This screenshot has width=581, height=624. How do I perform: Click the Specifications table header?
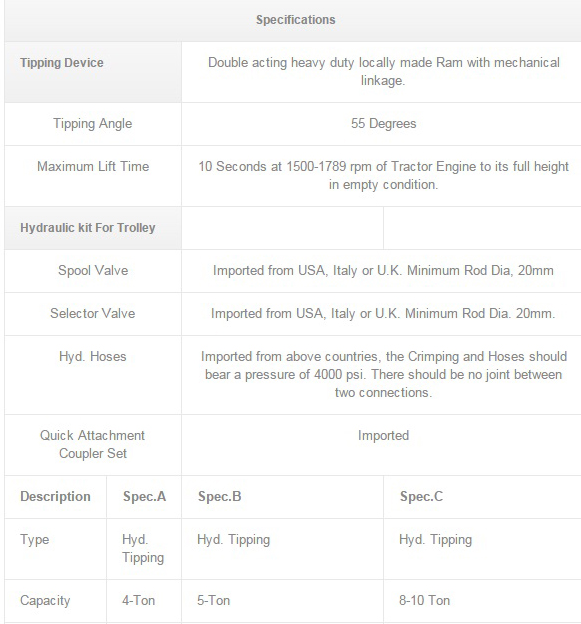(295, 20)
